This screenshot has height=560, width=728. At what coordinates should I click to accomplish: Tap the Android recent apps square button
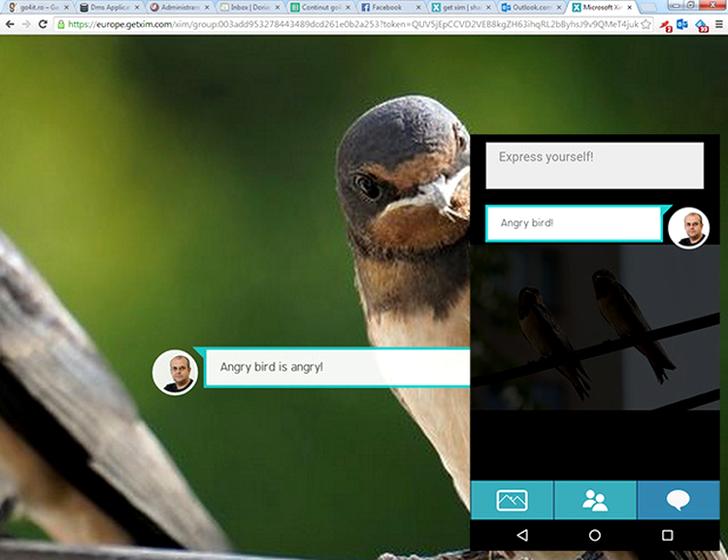coord(667,535)
